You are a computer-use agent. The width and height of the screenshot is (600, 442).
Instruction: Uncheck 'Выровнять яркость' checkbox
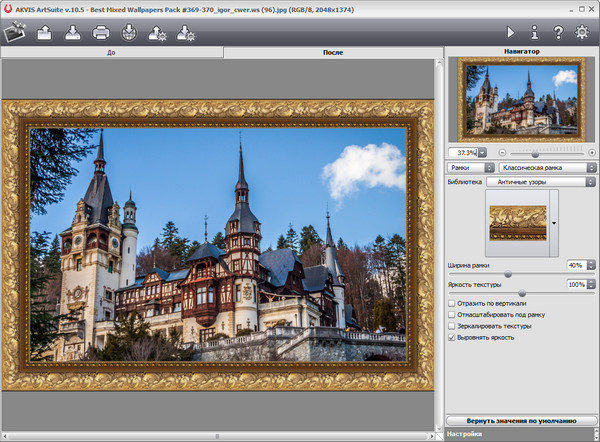(452, 338)
